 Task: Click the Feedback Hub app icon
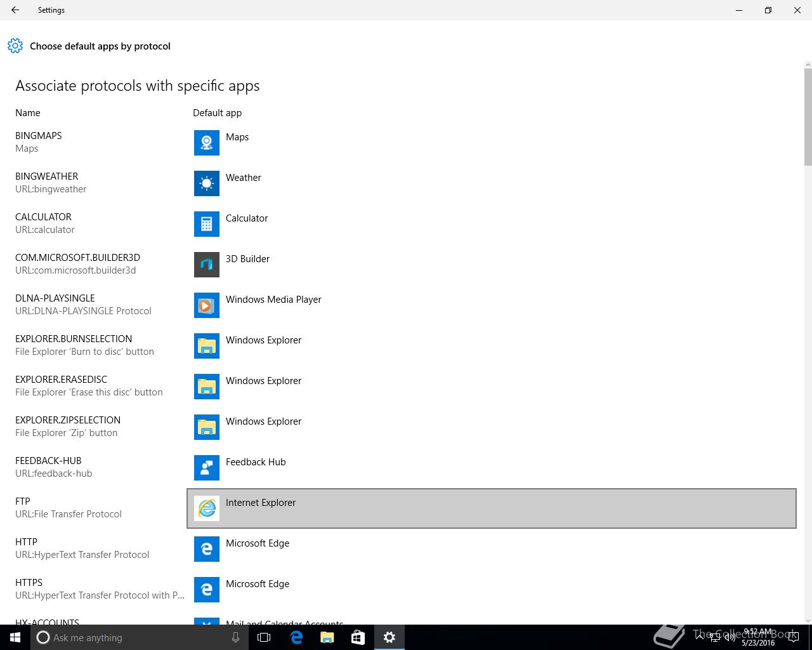click(207, 468)
